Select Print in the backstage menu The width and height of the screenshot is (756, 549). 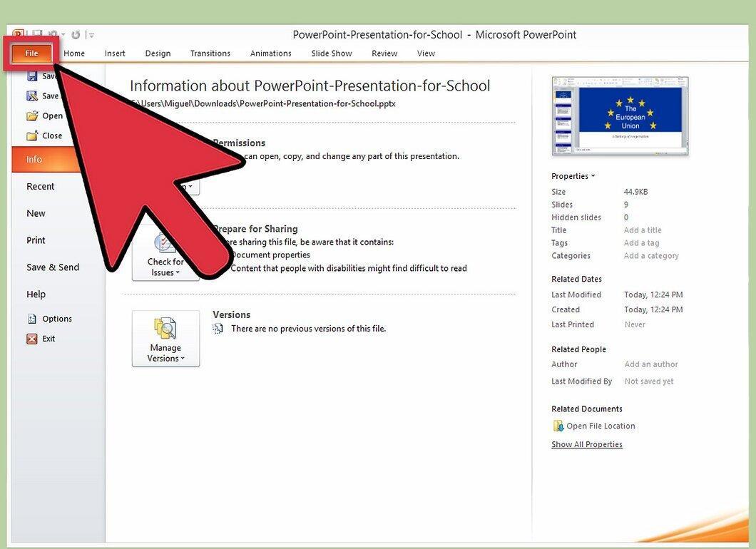click(36, 240)
